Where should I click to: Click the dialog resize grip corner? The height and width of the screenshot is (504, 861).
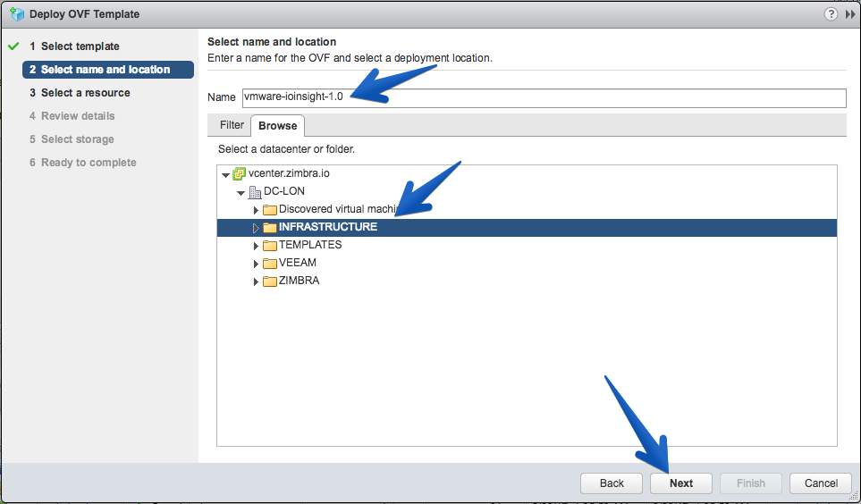(x=853, y=496)
